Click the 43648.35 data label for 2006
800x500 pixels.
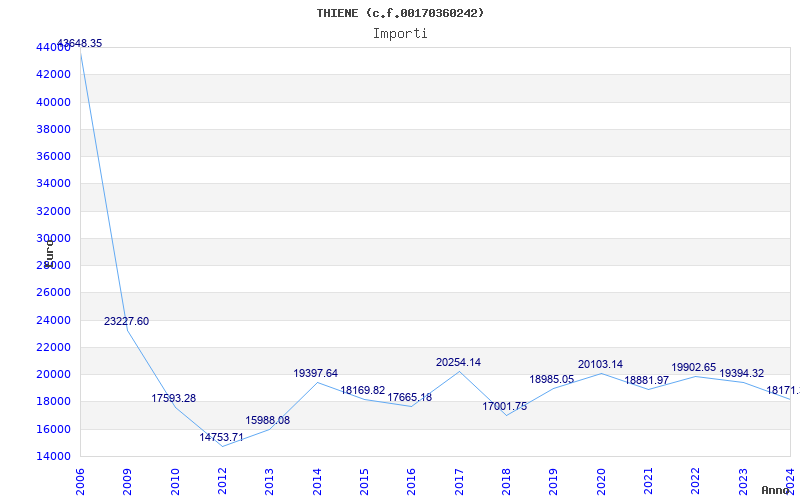coord(79,44)
